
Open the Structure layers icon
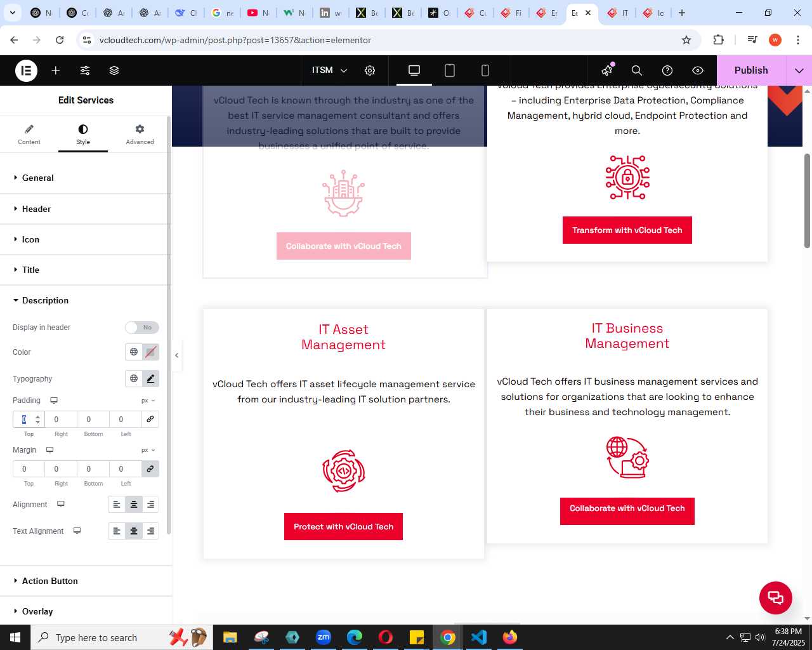click(x=114, y=70)
